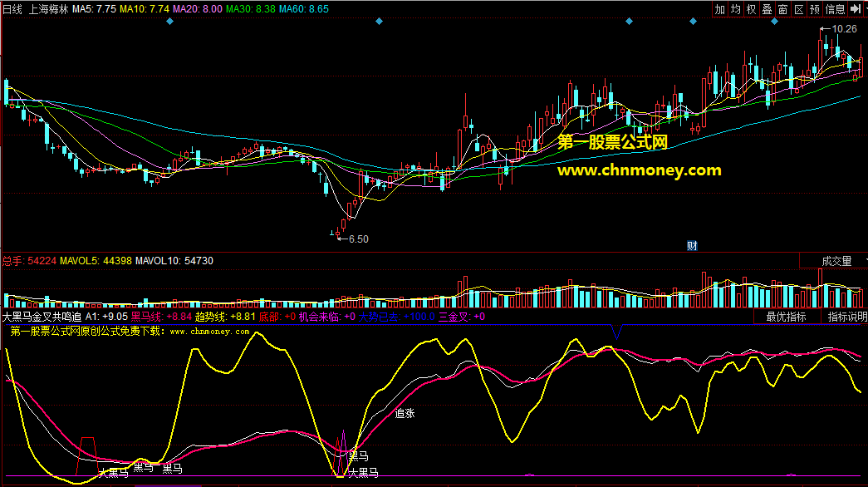
Task: Click the 财 financial report icon
Action: click(x=692, y=245)
